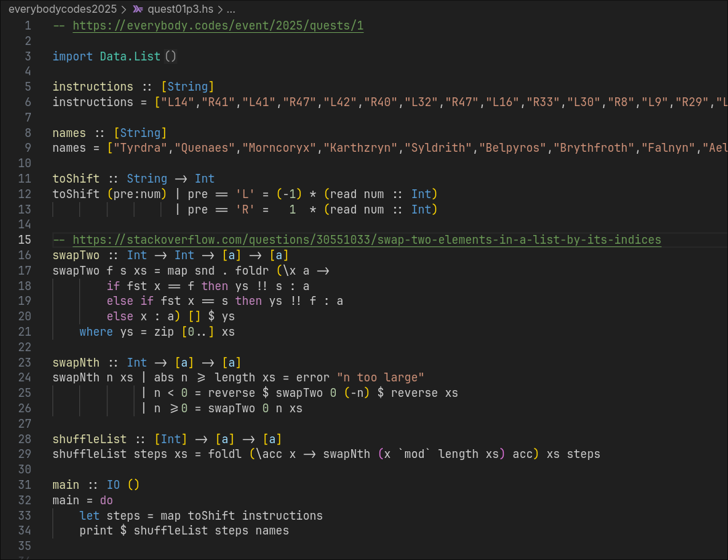Click 'zip' on line 21
The image size is (728, 560).
[x=164, y=332]
